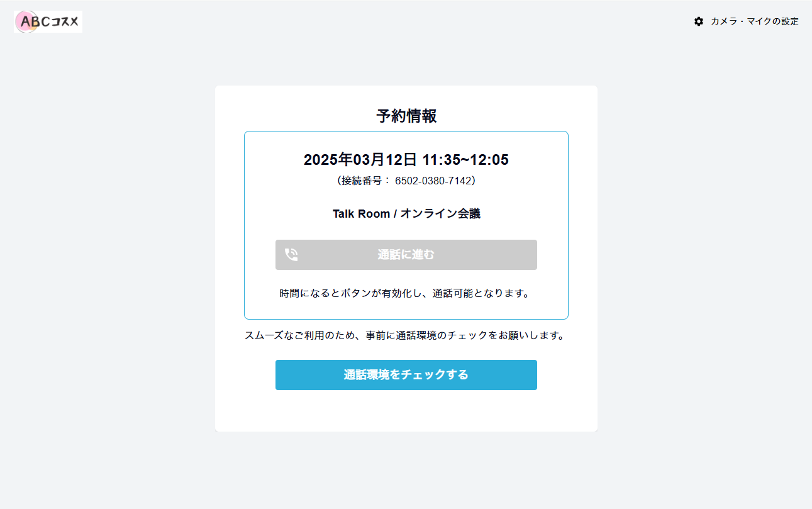Click 事前に通話環境のチェックをお願いします text
The image size is (812, 509).
pos(465,335)
